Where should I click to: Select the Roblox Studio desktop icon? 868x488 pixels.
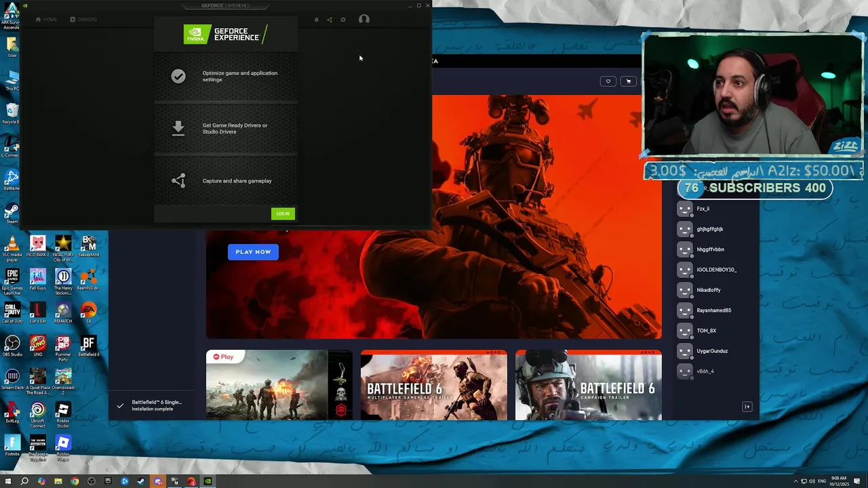(63, 415)
